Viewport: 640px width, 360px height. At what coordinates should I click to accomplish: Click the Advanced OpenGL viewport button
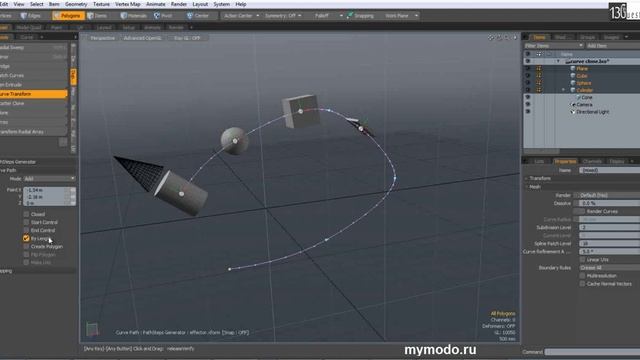click(142, 38)
